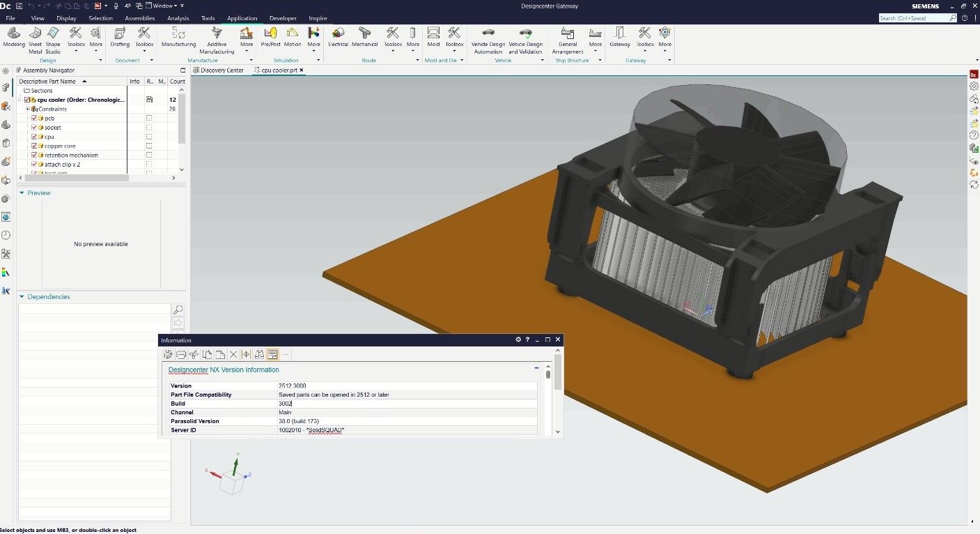
Task: Open the Application menu
Action: 242,18
